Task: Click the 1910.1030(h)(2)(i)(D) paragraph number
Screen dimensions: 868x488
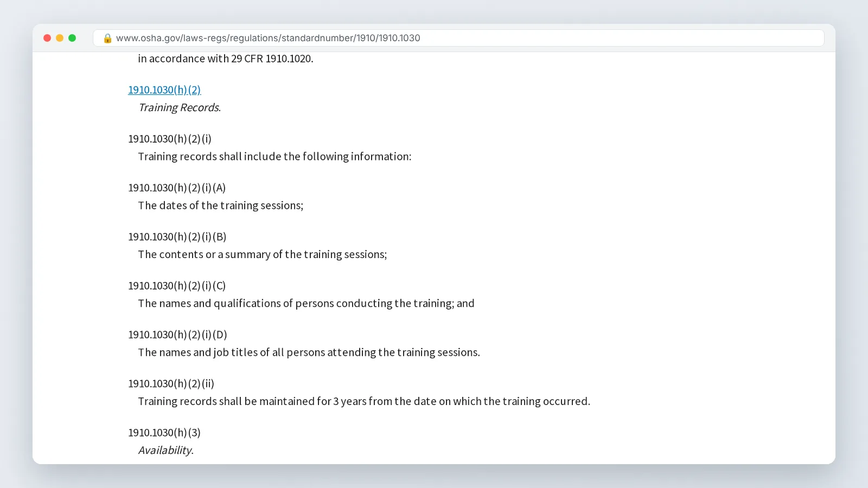Action: tap(178, 335)
